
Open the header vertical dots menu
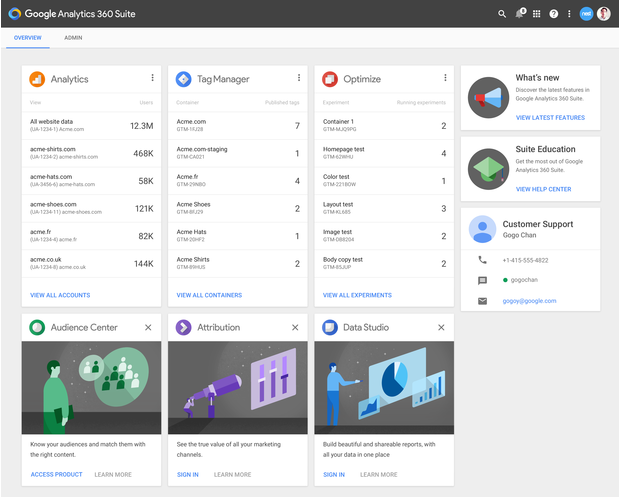pyautogui.click(x=569, y=14)
